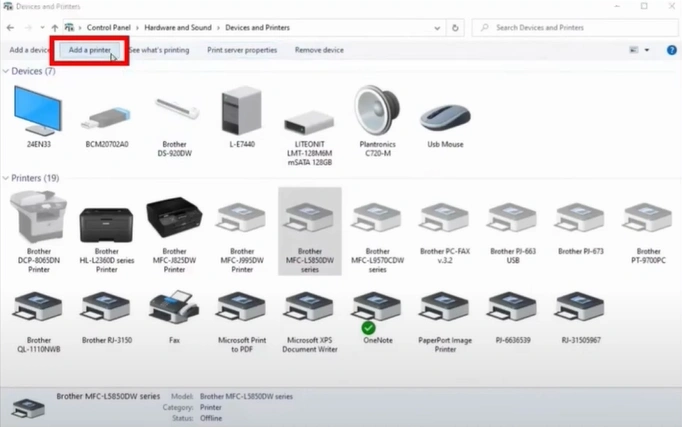Select the OneNote default printer icon
The image size is (682, 427).
377,311
